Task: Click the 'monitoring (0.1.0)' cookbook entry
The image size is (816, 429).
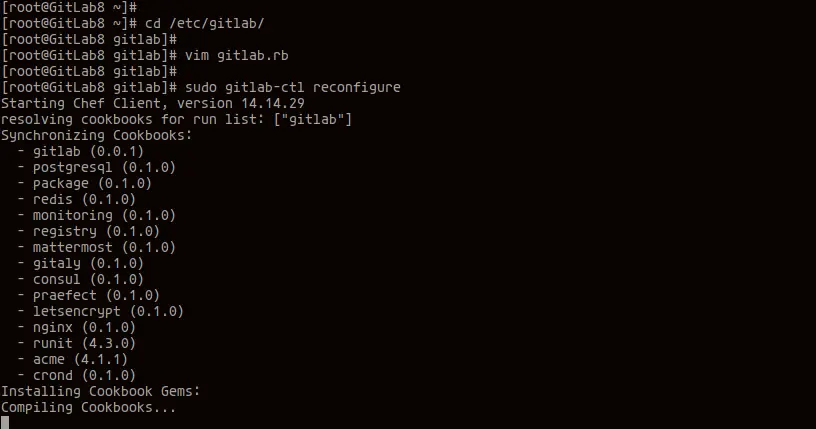Action: (104, 216)
